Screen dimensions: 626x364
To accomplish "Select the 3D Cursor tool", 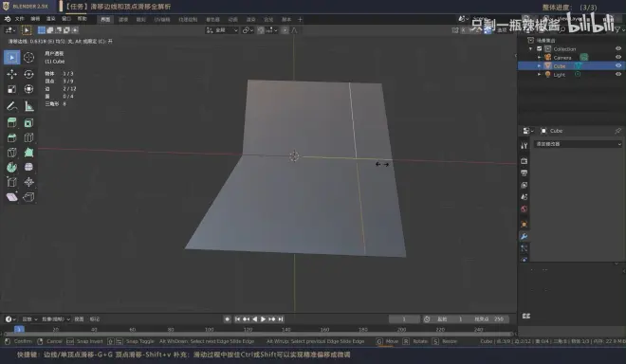I will tap(28, 58).
